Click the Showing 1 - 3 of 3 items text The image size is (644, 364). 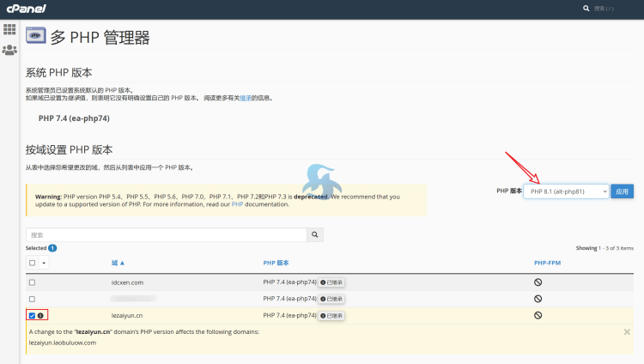click(x=605, y=248)
